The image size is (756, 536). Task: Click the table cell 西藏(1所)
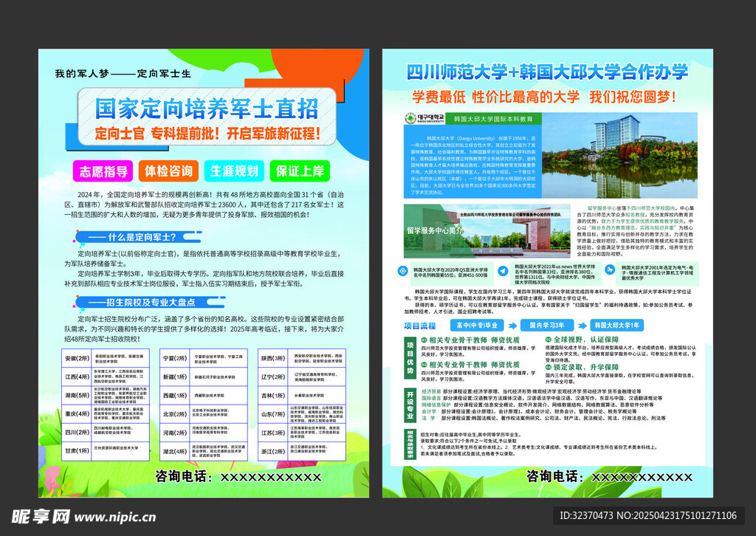[x=174, y=395]
